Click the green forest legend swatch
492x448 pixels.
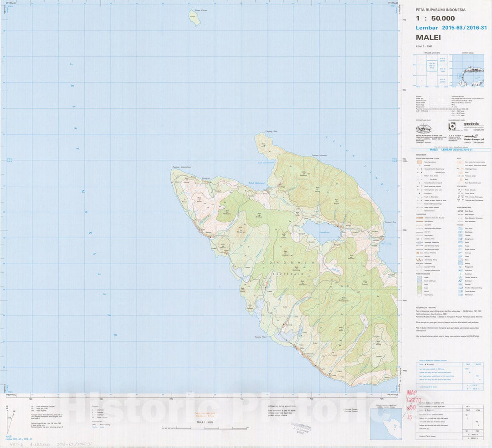pyautogui.click(x=419, y=288)
